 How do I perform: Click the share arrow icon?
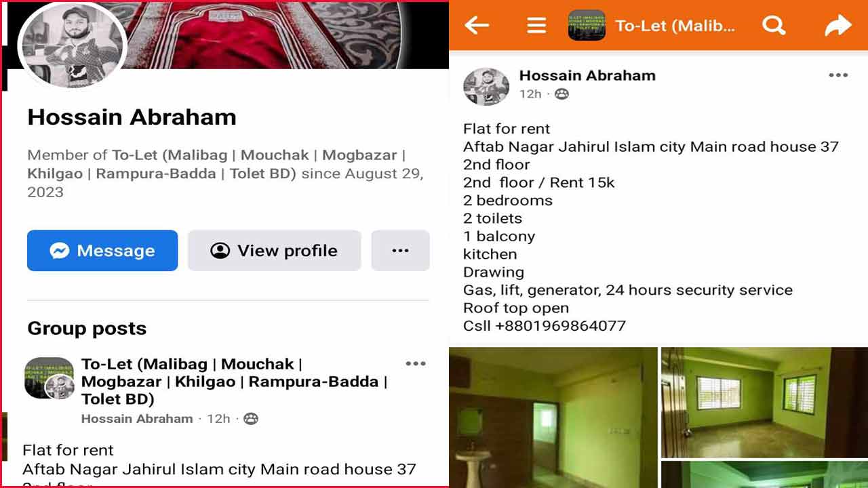(x=838, y=26)
